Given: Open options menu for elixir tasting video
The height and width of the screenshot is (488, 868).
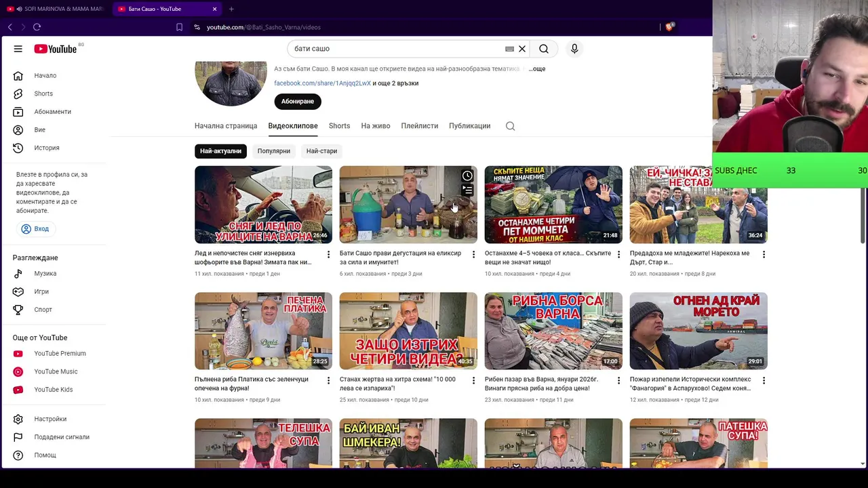Looking at the screenshot, I should pos(473,254).
